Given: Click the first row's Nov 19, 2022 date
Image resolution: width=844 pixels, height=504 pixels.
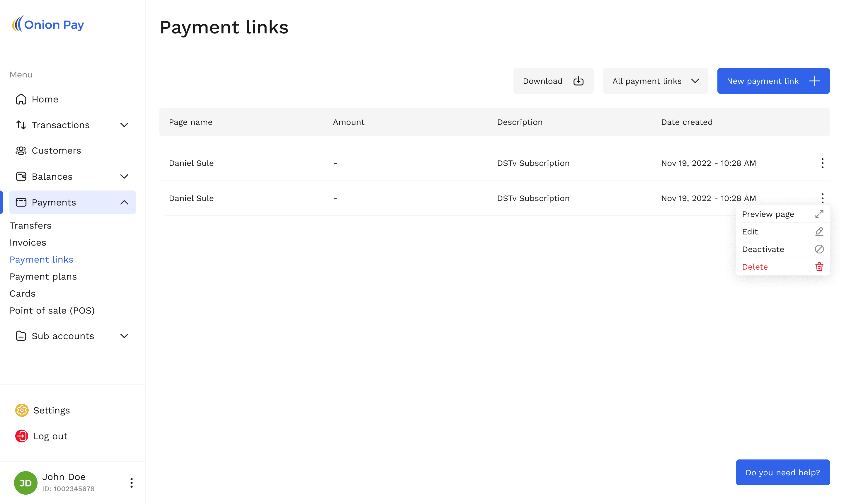Looking at the screenshot, I should tap(709, 163).
